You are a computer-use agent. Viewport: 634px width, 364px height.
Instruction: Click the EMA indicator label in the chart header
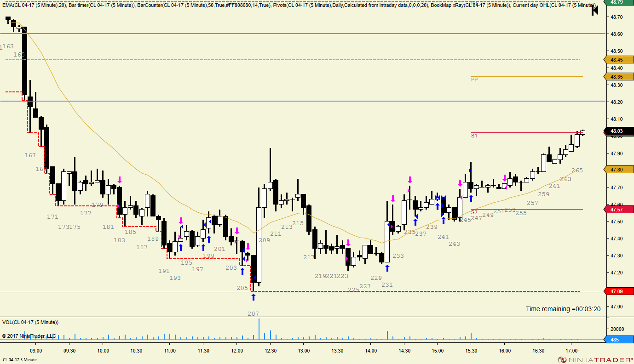coord(34,5)
